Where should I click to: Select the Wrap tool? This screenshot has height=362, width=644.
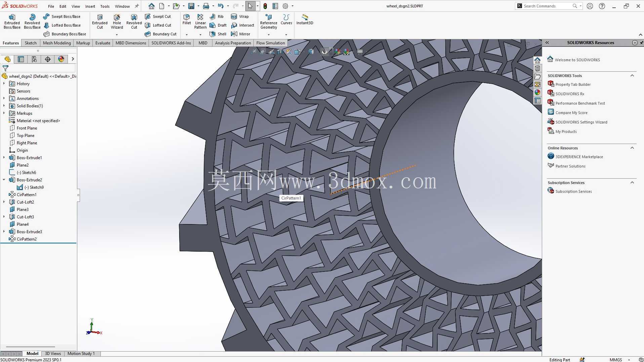(x=240, y=16)
